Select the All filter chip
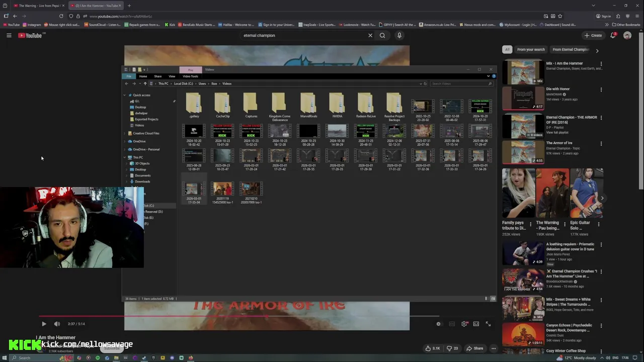The width and height of the screenshot is (644, 362). click(507, 49)
